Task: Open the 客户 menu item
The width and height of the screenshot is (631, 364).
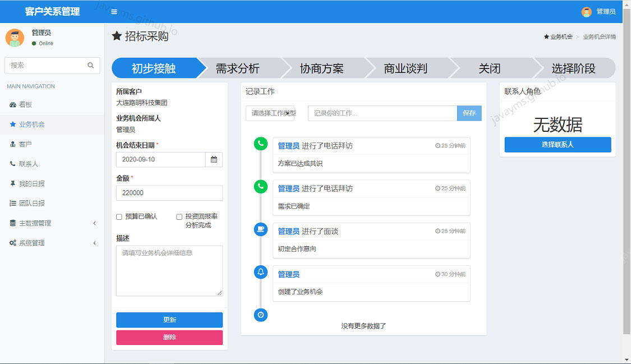Action: [x=52, y=144]
